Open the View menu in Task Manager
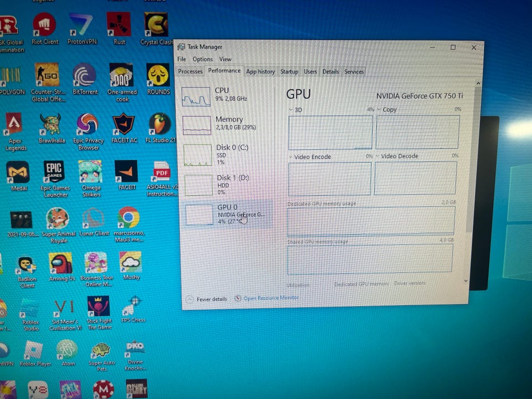Viewport: 532px width, 399px height. click(x=225, y=59)
